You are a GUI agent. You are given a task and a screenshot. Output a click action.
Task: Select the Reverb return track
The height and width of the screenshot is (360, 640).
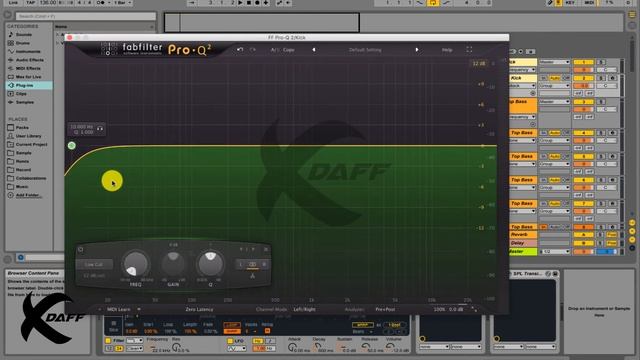pos(522,235)
